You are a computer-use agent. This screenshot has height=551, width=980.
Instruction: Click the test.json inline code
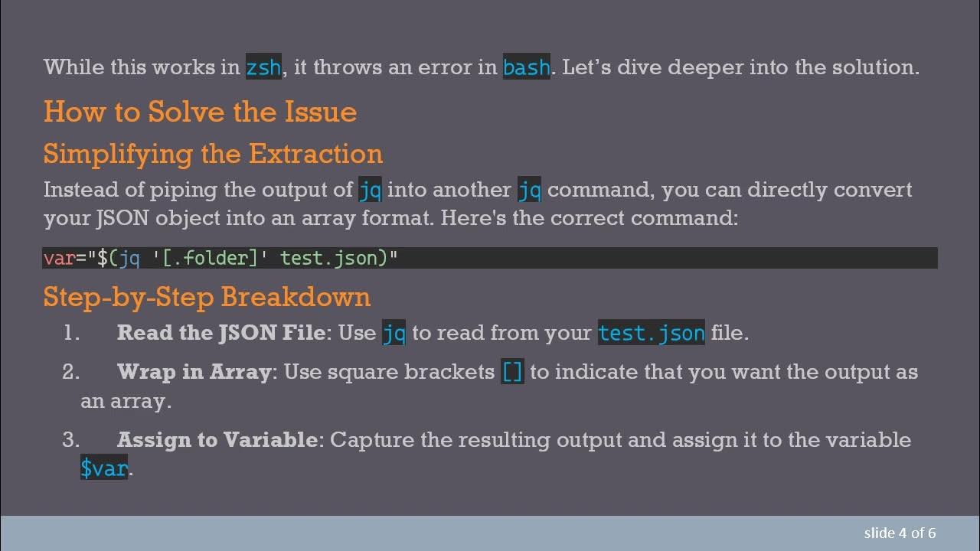(651, 333)
